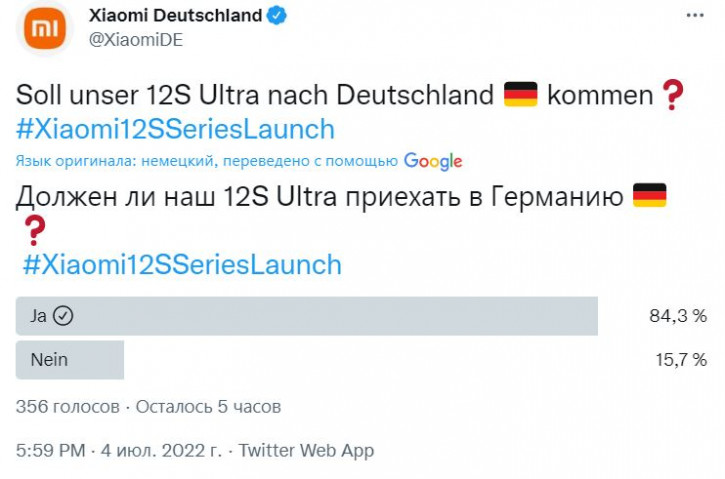Click the German flag emoji in original tweet
The width and height of the screenshot is (725, 479).
(x=520, y=94)
